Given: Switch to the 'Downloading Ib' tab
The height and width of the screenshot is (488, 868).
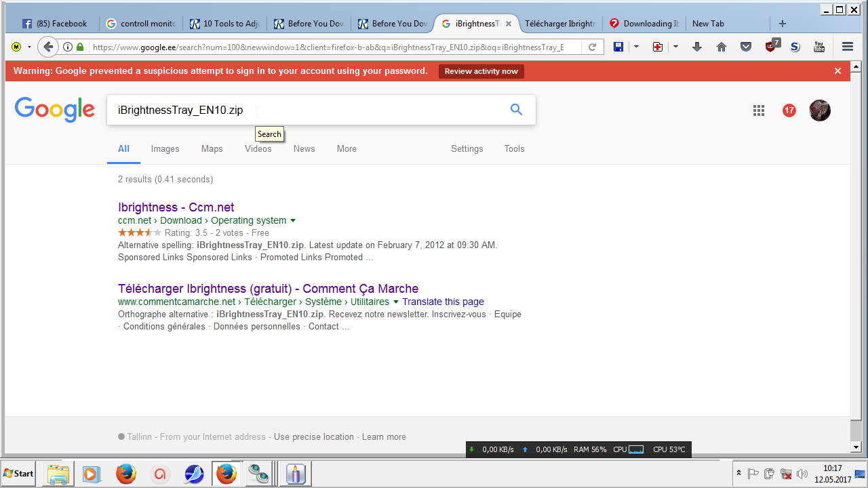Looking at the screenshot, I should (644, 23).
